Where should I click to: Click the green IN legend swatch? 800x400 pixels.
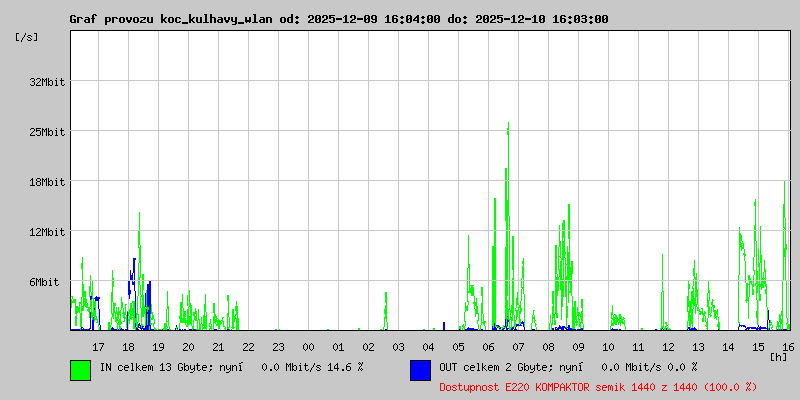coord(81,370)
